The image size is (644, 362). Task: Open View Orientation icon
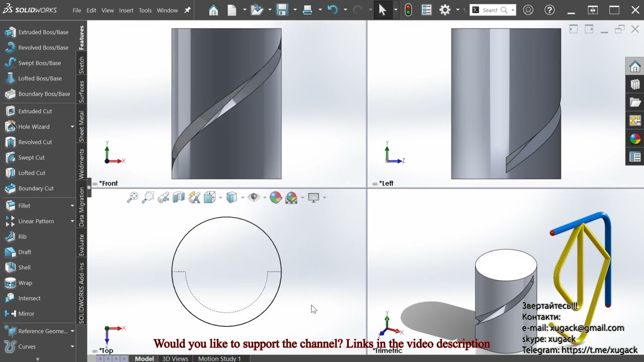[209, 198]
